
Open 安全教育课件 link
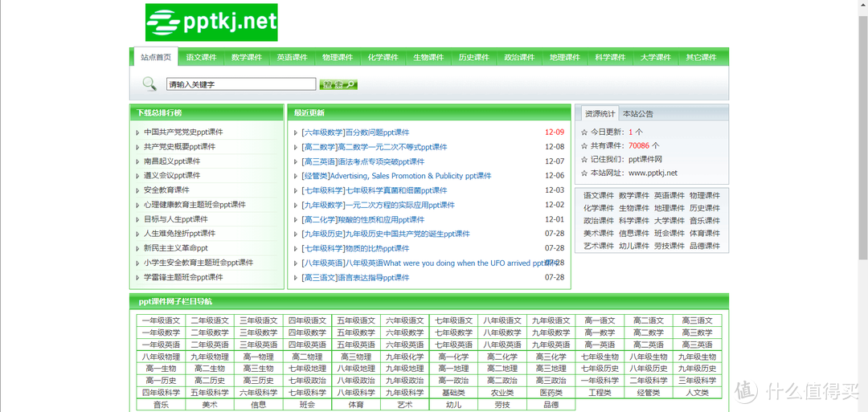point(166,190)
